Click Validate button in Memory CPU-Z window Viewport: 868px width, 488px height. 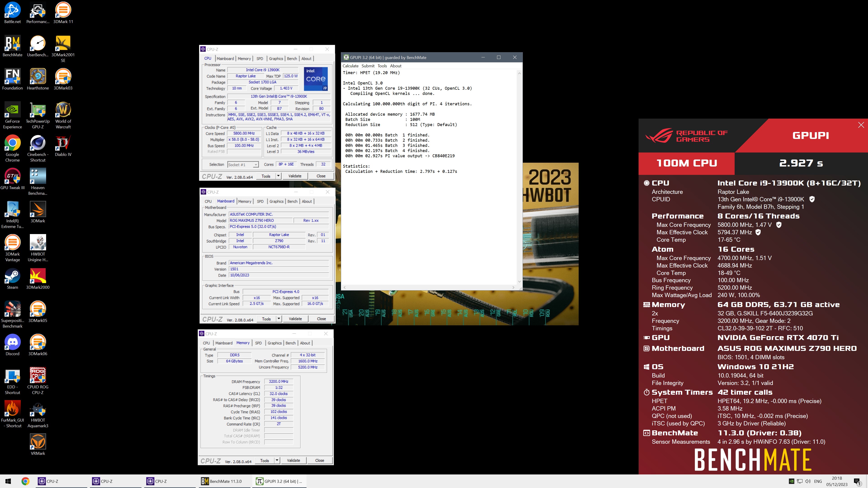pos(293,460)
